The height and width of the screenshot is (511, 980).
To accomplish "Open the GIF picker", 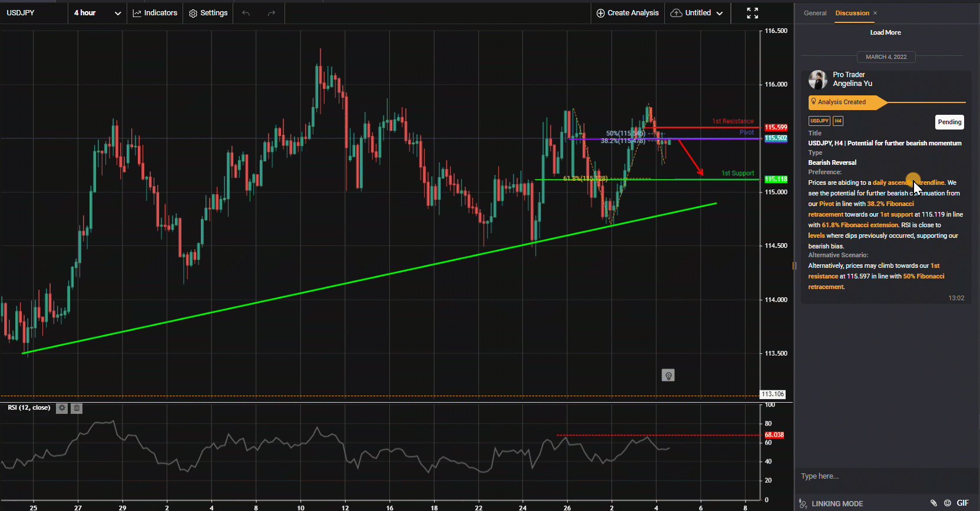I will click(963, 503).
